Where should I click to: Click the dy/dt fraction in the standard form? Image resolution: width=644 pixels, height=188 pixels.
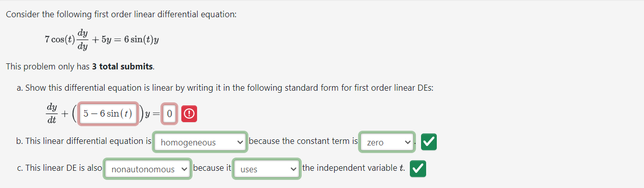(51, 114)
